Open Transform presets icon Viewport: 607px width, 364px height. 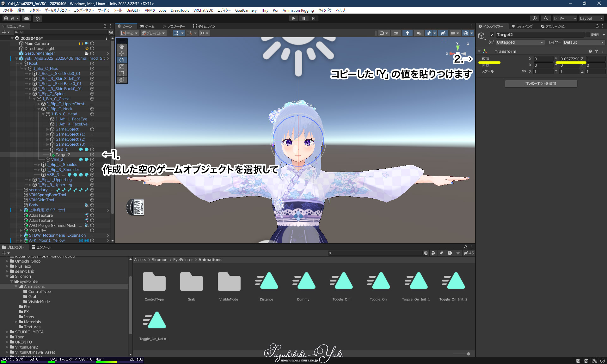point(597,51)
